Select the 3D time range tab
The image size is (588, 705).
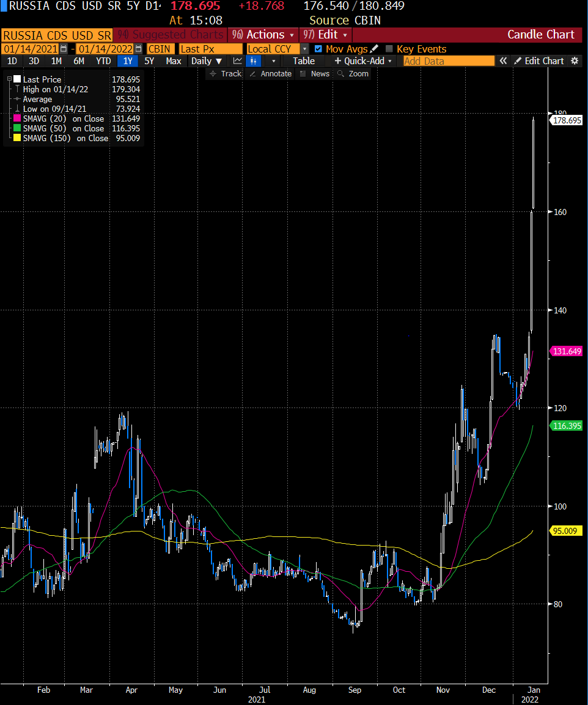pos(34,60)
